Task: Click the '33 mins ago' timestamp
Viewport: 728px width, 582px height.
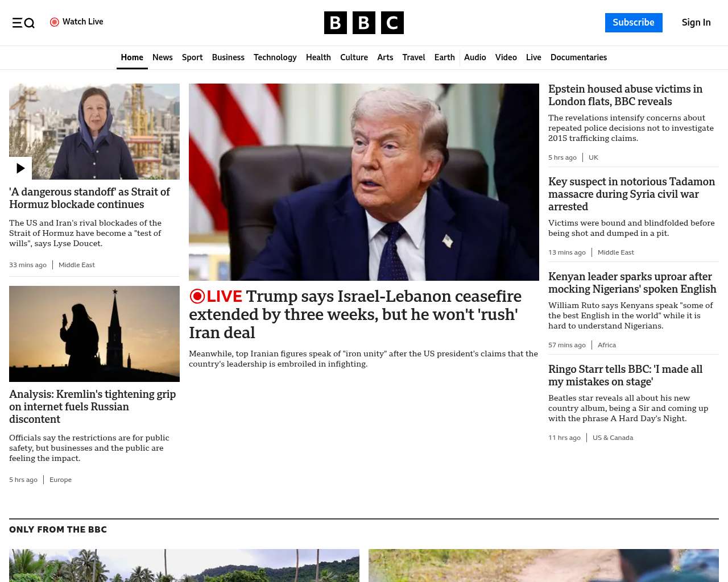Action: point(28,265)
